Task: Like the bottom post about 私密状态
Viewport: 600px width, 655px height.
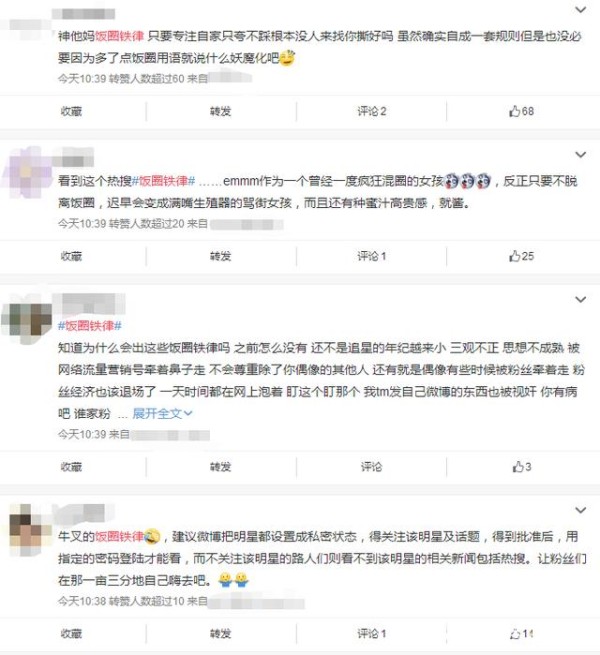Action: [521, 634]
